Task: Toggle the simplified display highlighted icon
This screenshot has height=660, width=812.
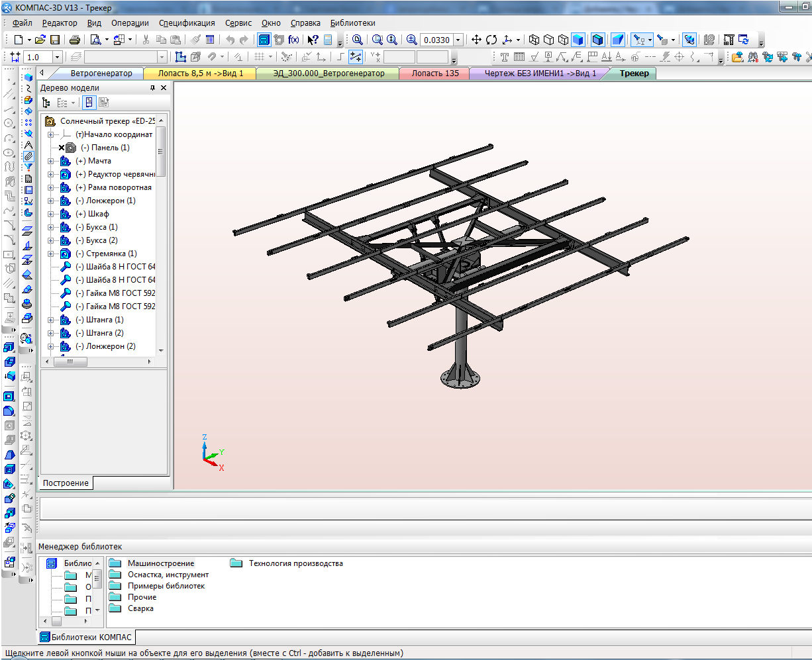Action: pos(689,40)
